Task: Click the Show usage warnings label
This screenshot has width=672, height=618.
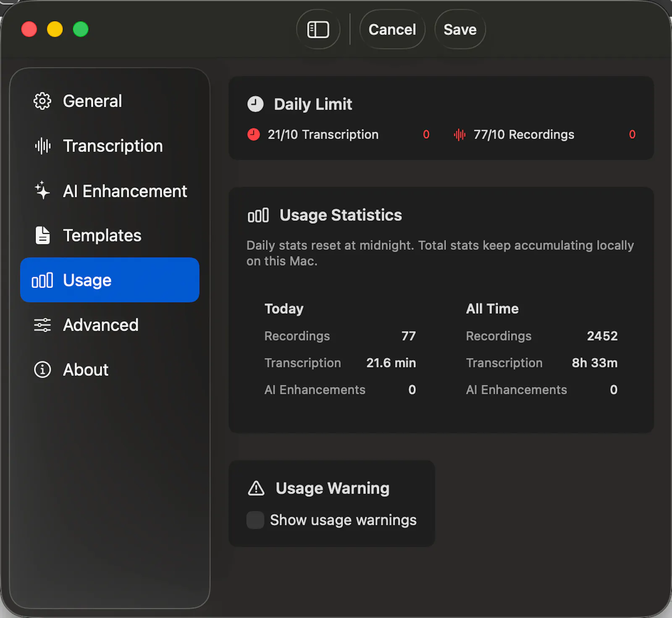Action: click(343, 520)
